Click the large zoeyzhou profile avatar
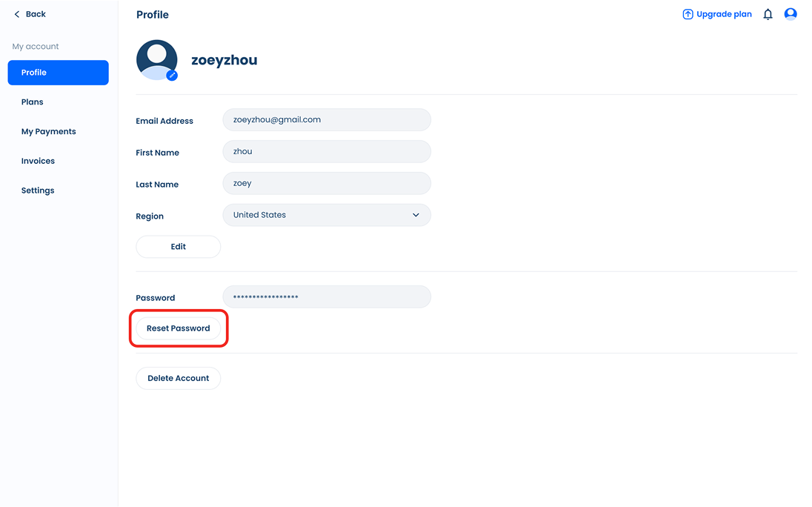This screenshot has height=507, width=812. (x=156, y=59)
